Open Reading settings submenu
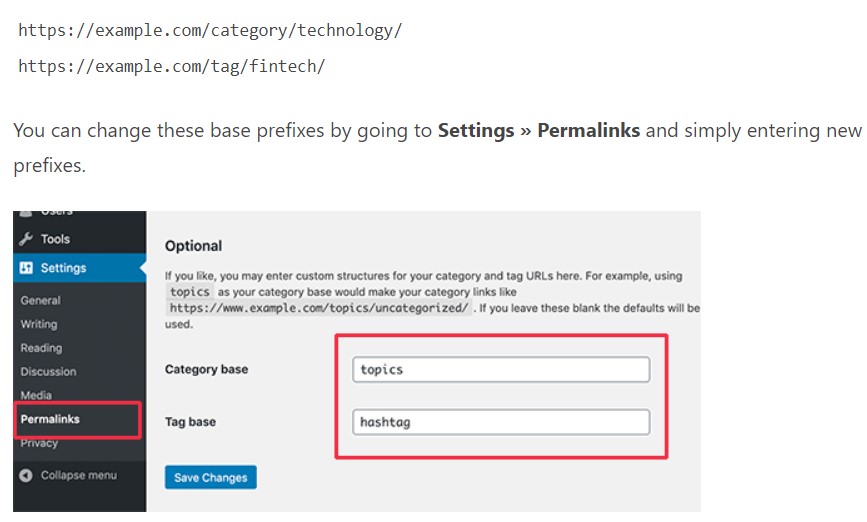Image resolution: width=867 pixels, height=522 pixels. click(41, 348)
